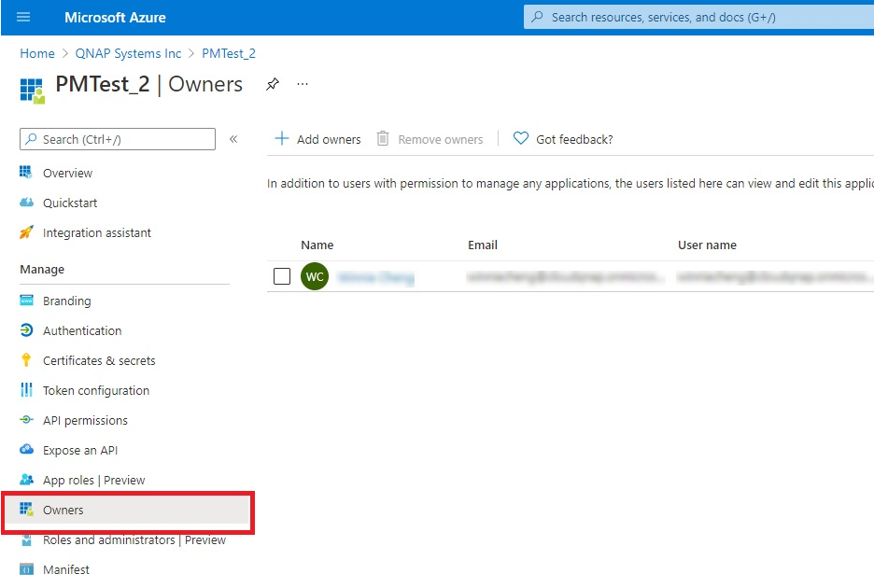
Task: Pin the PMTest_2 Owners page
Action: (272, 84)
